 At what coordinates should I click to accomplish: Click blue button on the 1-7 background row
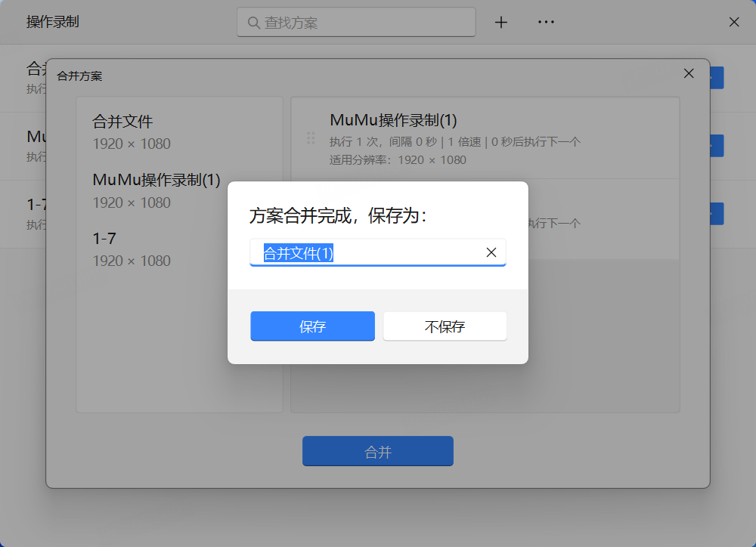pos(717,214)
